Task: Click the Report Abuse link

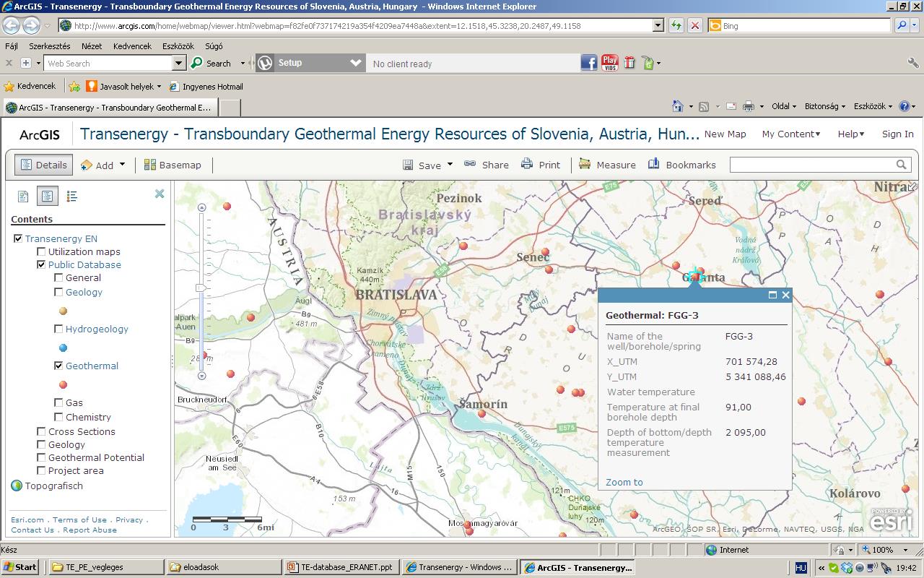Action: (x=90, y=530)
